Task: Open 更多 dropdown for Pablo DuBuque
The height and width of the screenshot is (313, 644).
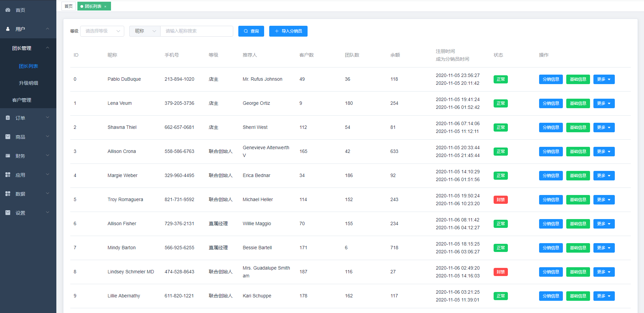Action: [604, 79]
